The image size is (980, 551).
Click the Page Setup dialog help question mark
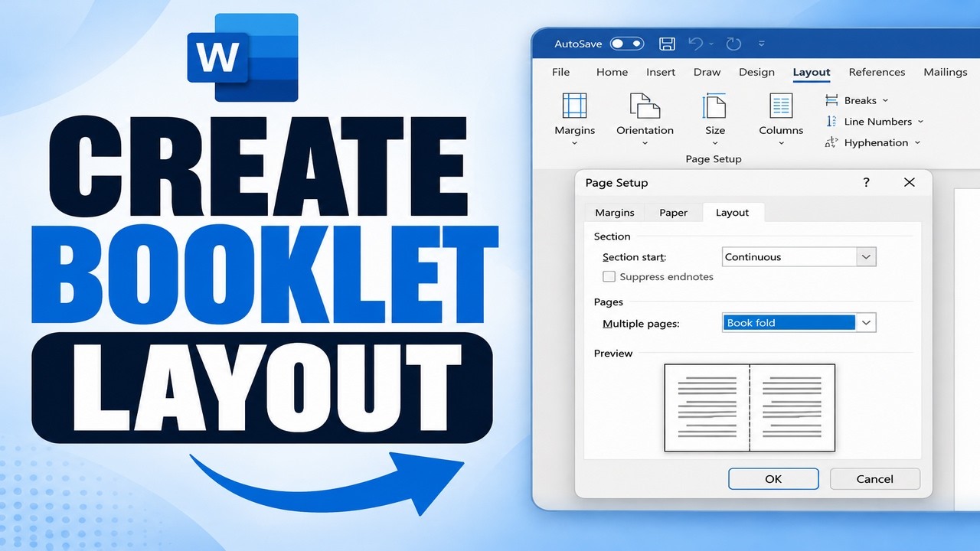point(866,182)
